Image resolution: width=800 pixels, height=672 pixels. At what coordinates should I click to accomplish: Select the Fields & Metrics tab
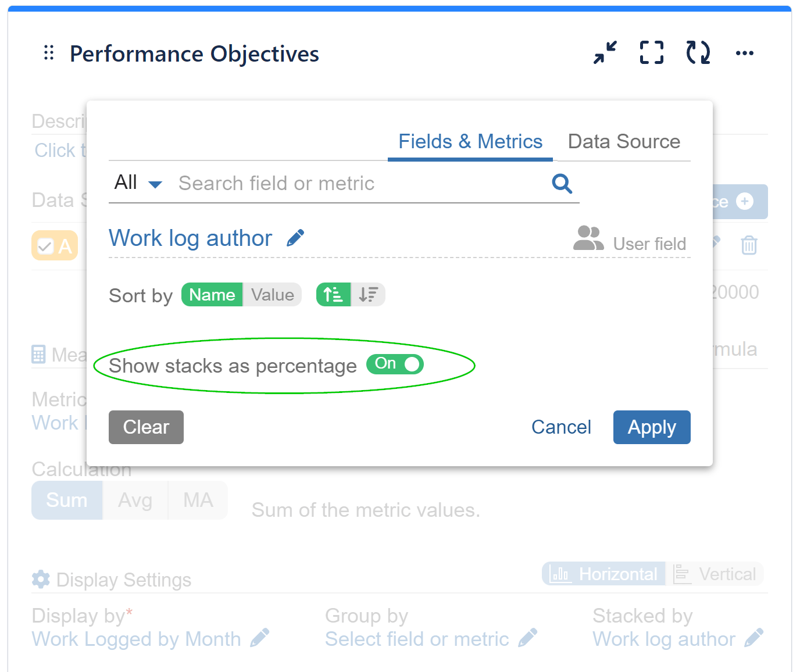point(470,141)
